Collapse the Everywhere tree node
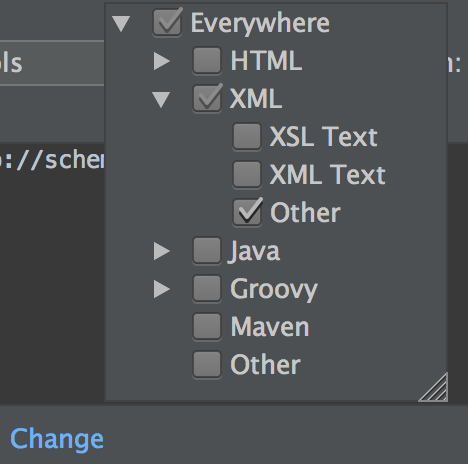This screenshot has width=468, height=464. coord(121,24)
